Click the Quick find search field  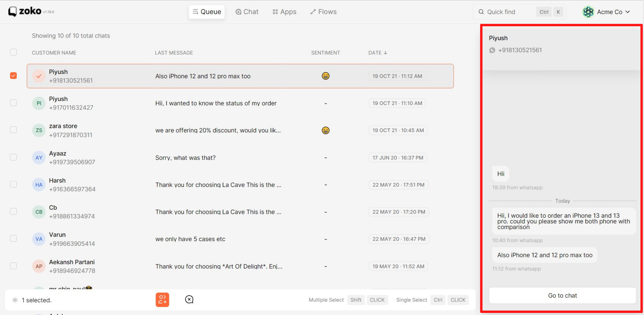pyautogui.click(x=519, y=12)
